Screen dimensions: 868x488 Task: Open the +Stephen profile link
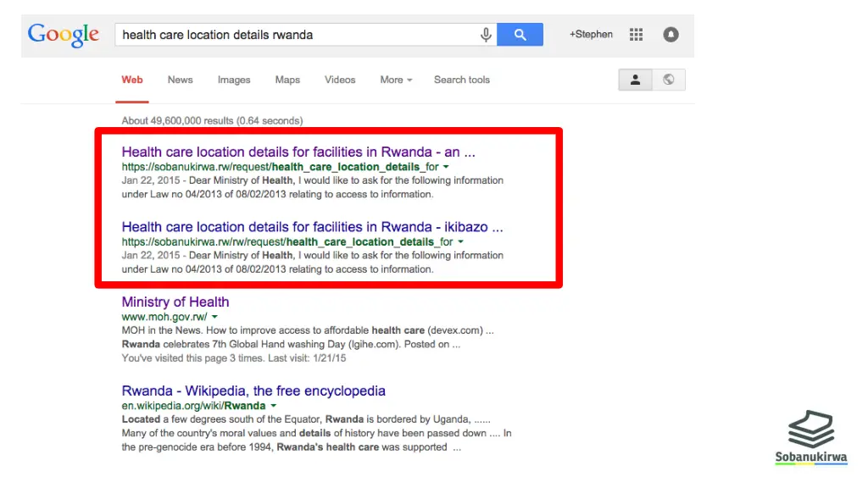(x=591, y=34)
